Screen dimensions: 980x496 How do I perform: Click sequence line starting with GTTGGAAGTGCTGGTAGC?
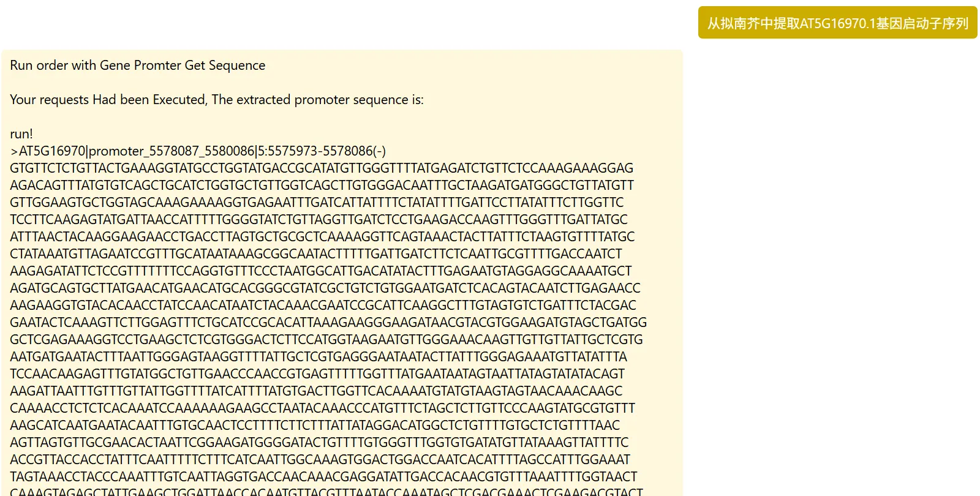pos(317,203)
